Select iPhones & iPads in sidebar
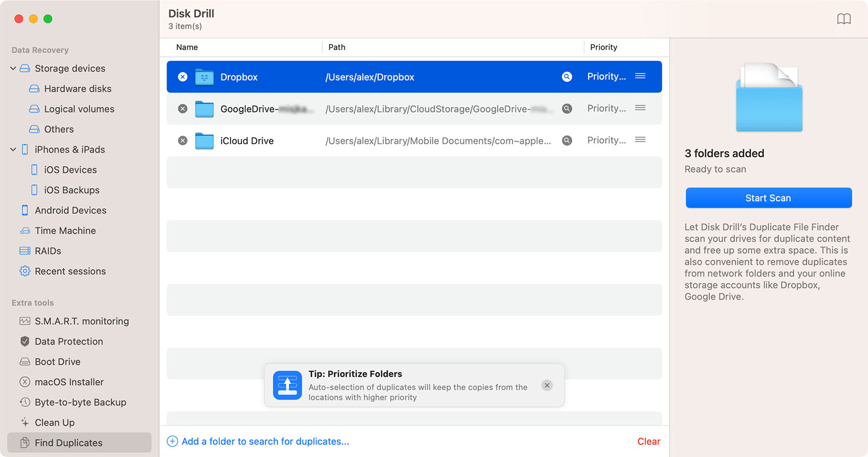The width and height of the screenshot is (868, 457). [69, 150]
